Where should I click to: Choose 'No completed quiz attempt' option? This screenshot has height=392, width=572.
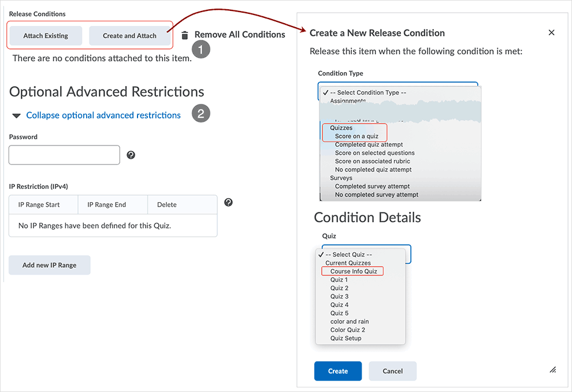373,170
